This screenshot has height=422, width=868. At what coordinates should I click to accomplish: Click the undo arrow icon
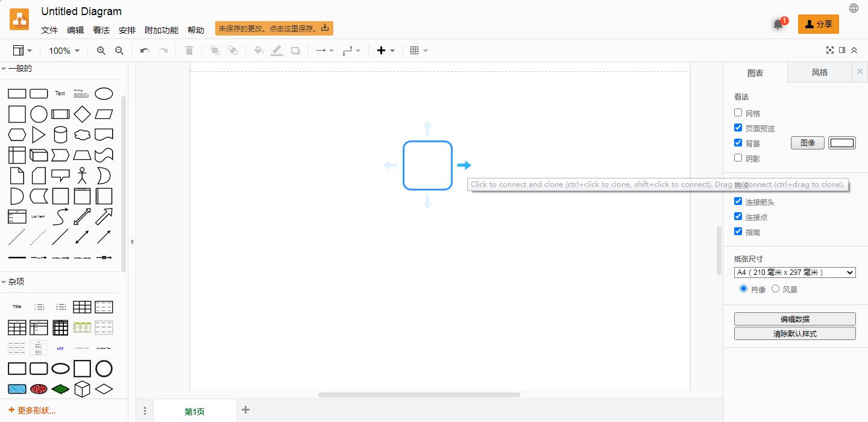click(145, 51)
